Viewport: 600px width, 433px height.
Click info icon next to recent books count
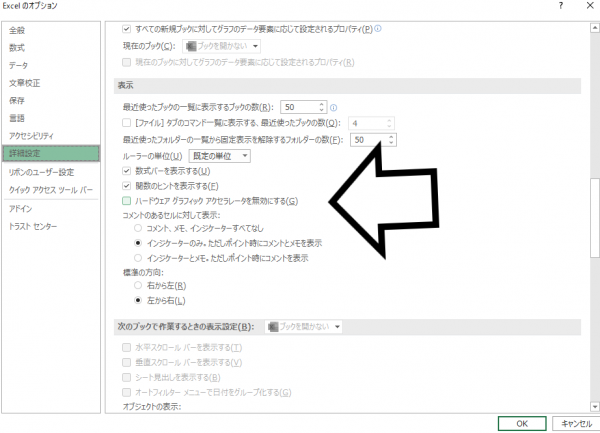click(x=334, y=107)
